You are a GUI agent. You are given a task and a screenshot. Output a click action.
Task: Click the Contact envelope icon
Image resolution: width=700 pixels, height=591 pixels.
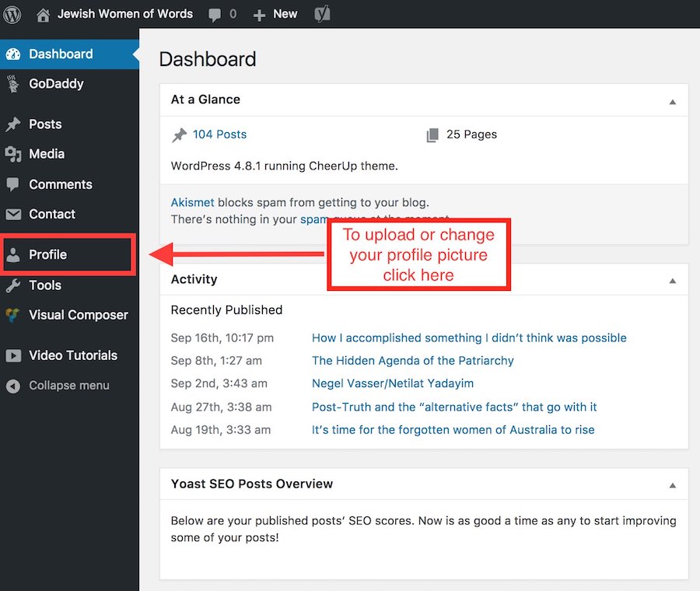pyautogui.click(x=13, y=215)
